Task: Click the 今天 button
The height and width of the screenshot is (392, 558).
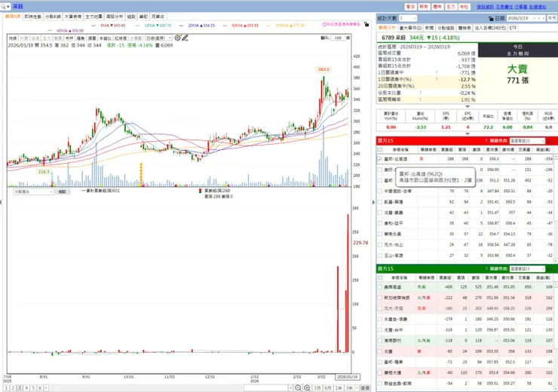Action: pos(552,18)
